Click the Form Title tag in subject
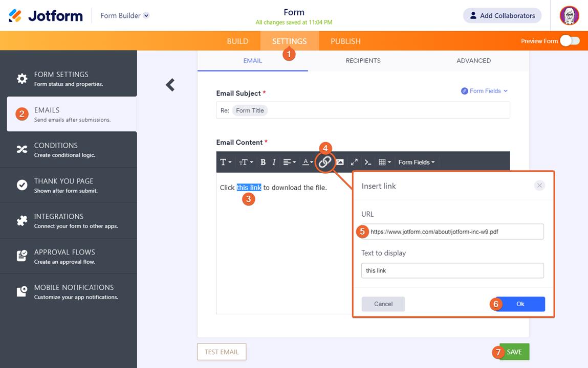Viewport: 588px width, 368px height. tap(250, 110)
